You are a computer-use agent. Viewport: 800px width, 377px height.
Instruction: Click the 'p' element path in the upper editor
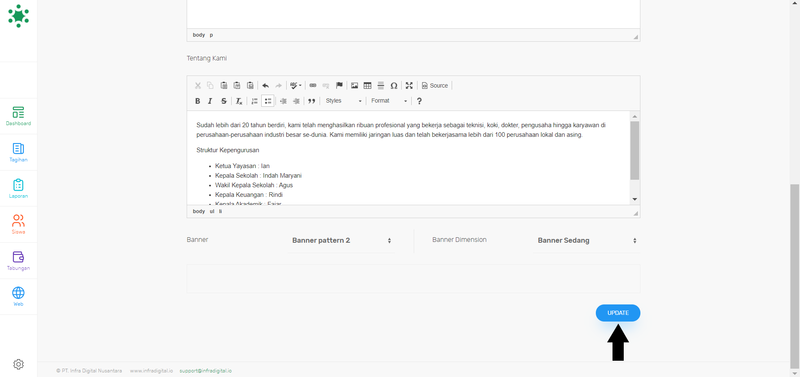(x=211, y=35)
